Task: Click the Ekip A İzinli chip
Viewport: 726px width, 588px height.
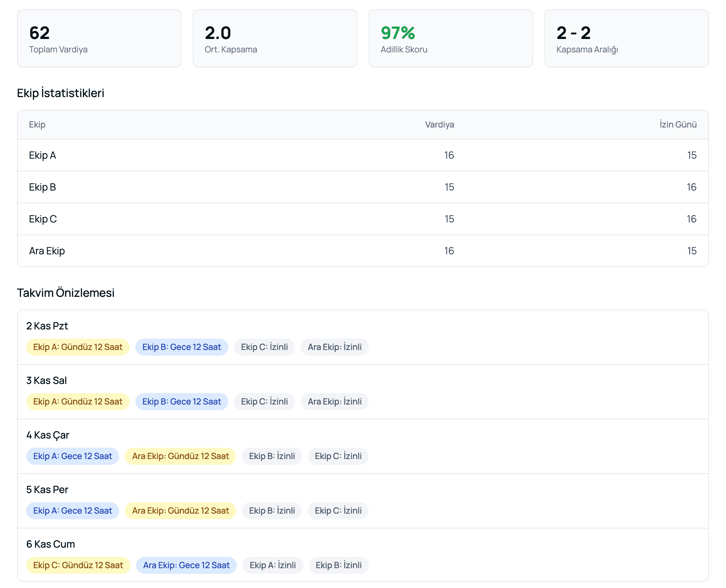Action: click(273, 565)
